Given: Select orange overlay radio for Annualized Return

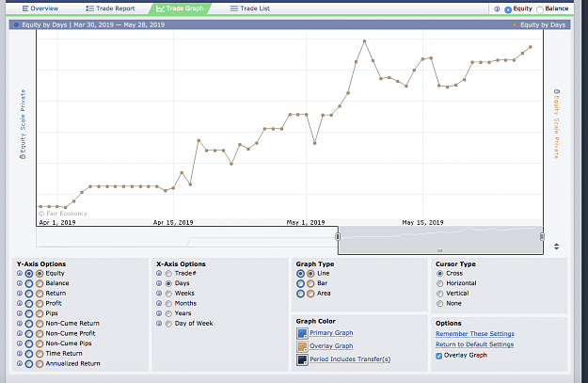Looking at the screenshot, I should (40, 364).
